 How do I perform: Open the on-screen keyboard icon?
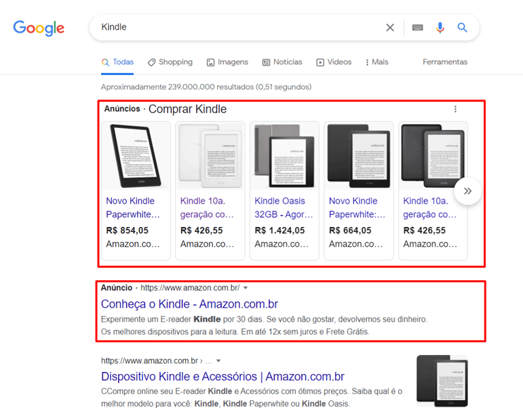(x=417, y=28)
